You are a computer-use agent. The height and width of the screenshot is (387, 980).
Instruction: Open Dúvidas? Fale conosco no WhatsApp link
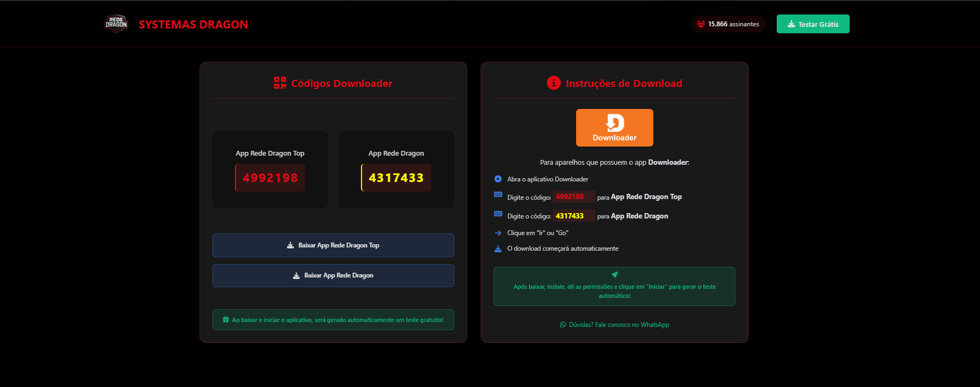click(615, 325)
